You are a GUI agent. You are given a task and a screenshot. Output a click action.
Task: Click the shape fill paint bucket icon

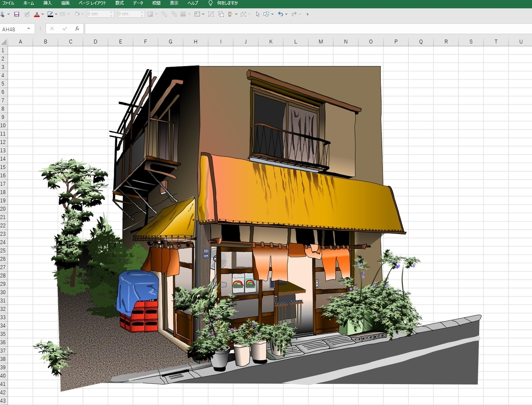click(77, 14)
